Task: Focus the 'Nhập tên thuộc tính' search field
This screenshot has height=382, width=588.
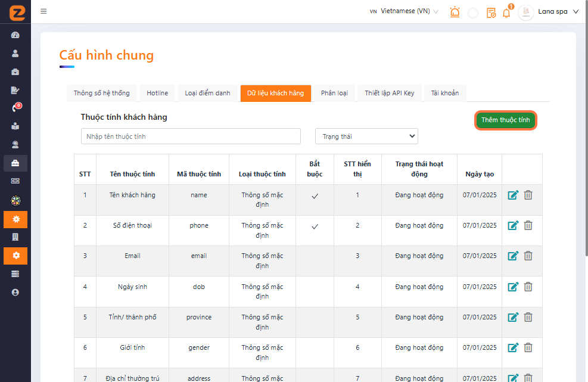Action: coord(191,136)
